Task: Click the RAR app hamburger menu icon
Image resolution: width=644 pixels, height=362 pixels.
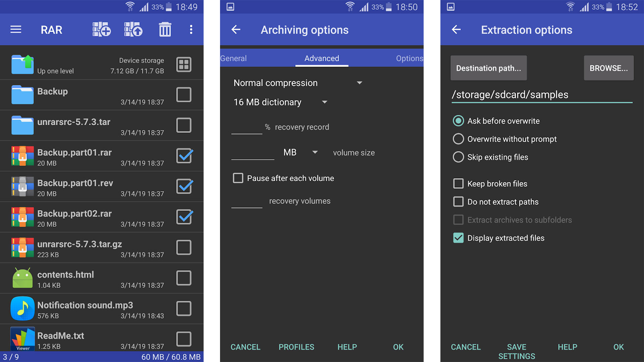Action: click(x=15, y=29)
